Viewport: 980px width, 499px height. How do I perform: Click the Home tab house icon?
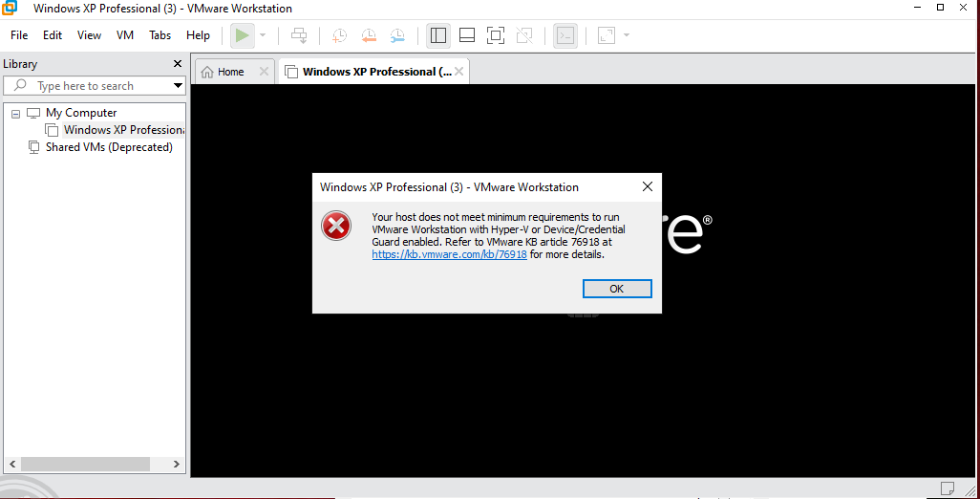[207, 72]
